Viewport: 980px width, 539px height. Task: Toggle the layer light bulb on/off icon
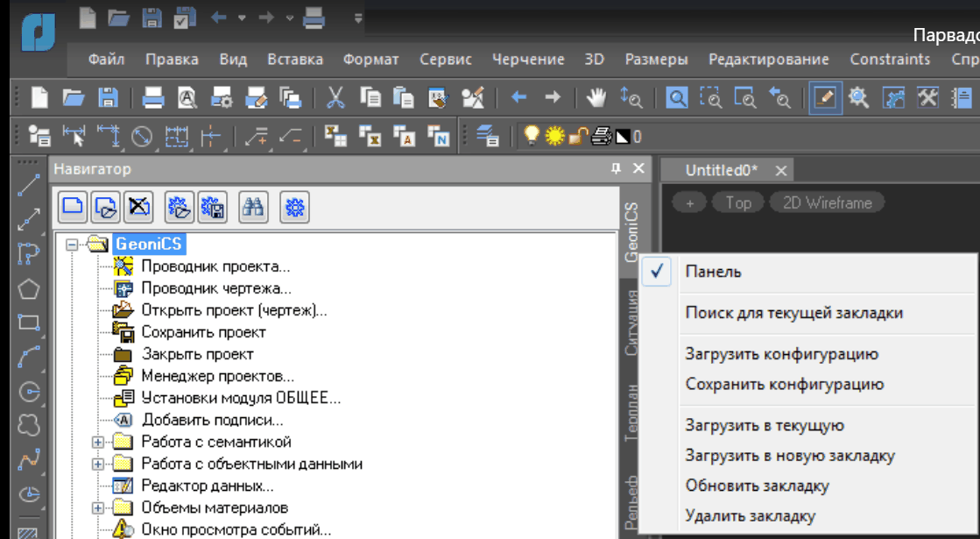[x=531, y=136]
